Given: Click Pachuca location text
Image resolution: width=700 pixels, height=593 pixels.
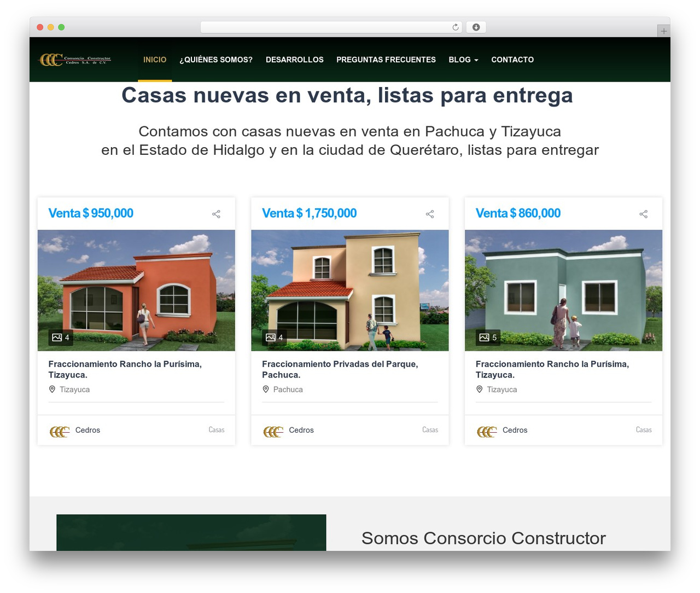Looking at the screenshot, I should [x=288, y=389].
